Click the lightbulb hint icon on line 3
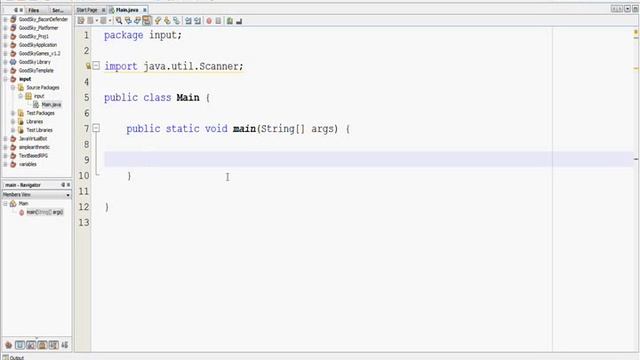The height and width of the screenshot is (360, 640). pos(88,65)
